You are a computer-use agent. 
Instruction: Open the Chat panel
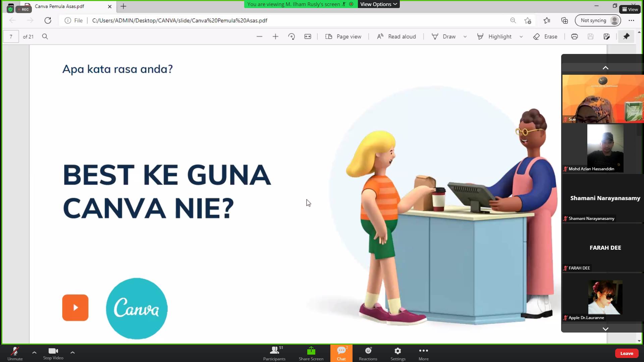[341, 353]
